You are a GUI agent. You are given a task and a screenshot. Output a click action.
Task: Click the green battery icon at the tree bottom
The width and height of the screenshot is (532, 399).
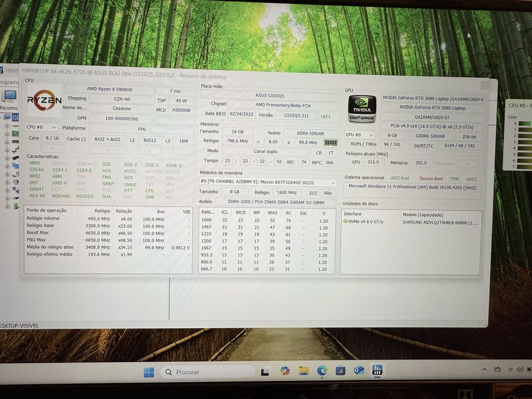coord(16,206)
